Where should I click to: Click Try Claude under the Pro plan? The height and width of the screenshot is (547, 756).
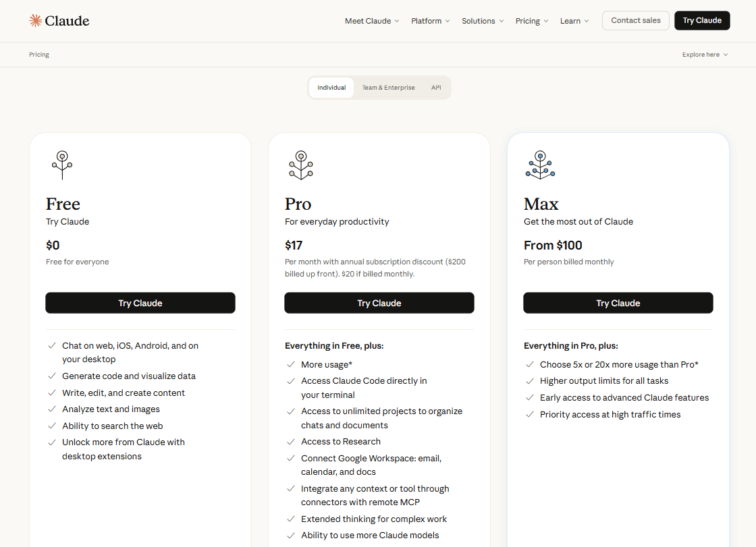coord(379,303)
